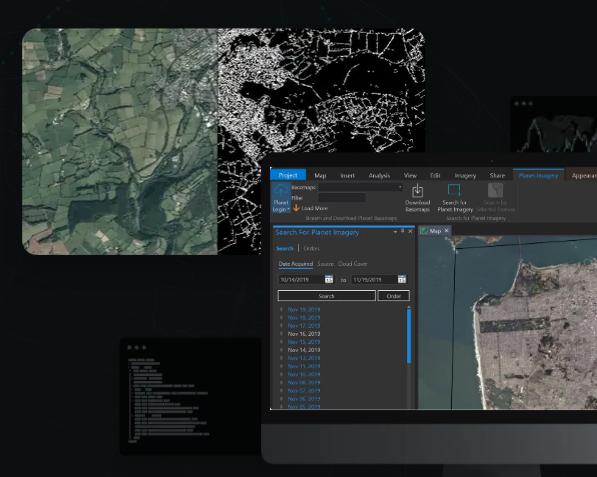
Task: Click the Search button
Action: pos(326,296)
